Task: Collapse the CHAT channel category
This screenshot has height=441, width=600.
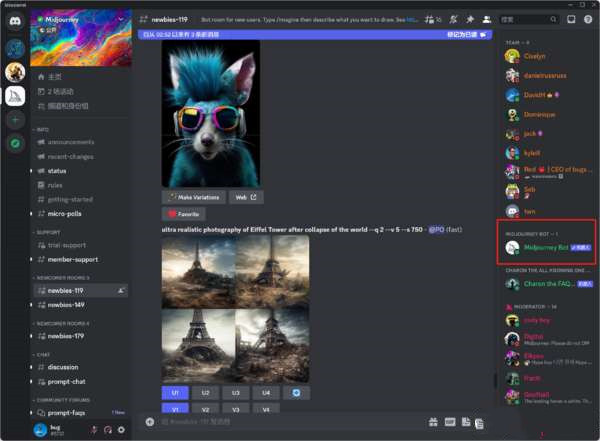Action: tap(41, 355)
